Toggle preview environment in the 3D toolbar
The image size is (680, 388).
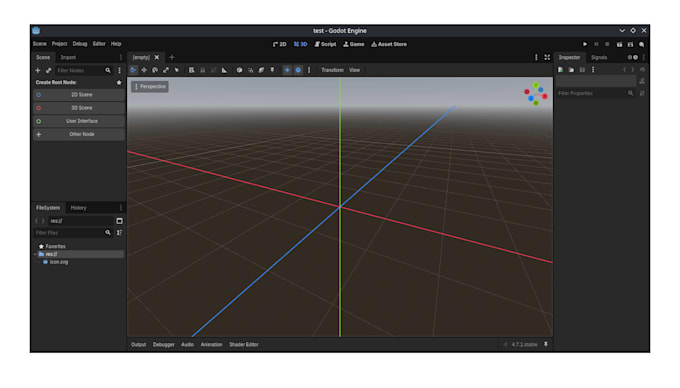pyautogui.click(x=298, y=70)
